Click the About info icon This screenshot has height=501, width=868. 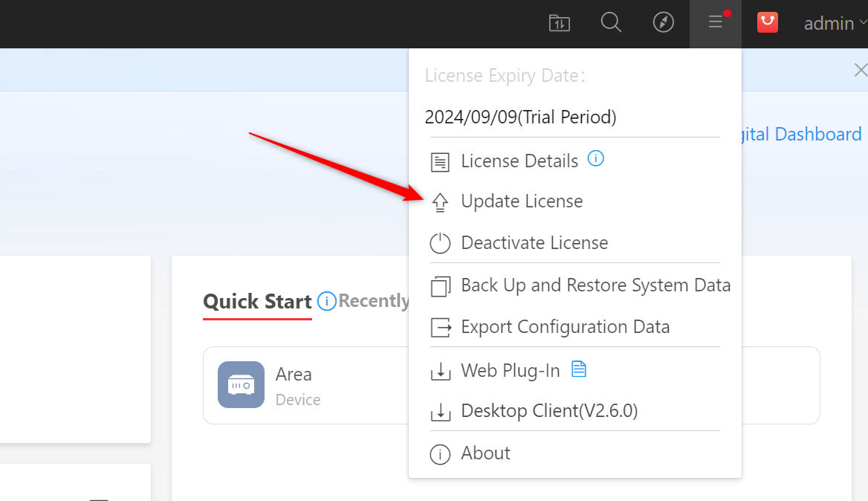440,453
